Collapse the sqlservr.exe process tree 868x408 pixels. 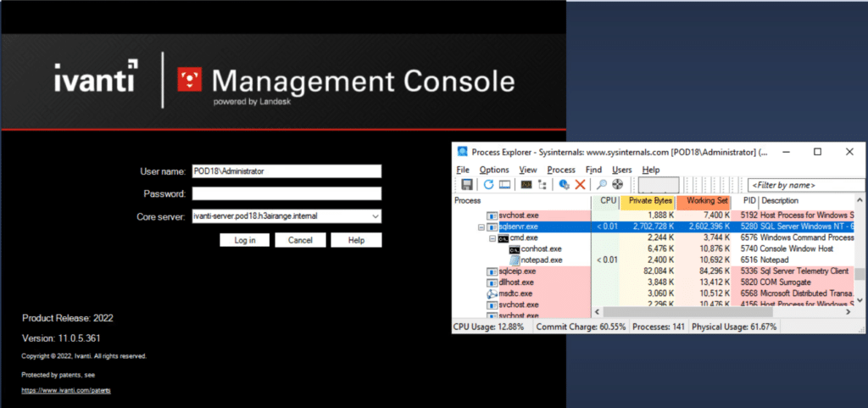point(482,227)
